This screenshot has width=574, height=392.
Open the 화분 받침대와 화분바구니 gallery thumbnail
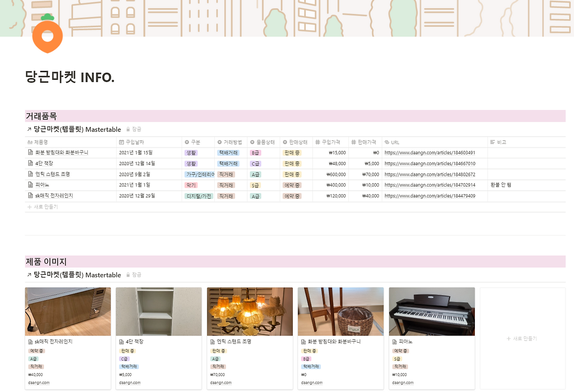(341, 312)
